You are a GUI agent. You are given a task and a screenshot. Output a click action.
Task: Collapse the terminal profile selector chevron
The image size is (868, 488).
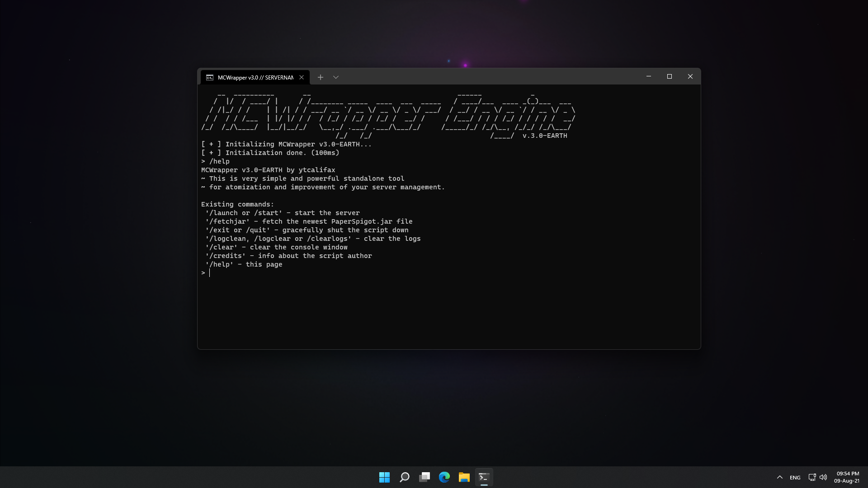(x=335, y=77)
